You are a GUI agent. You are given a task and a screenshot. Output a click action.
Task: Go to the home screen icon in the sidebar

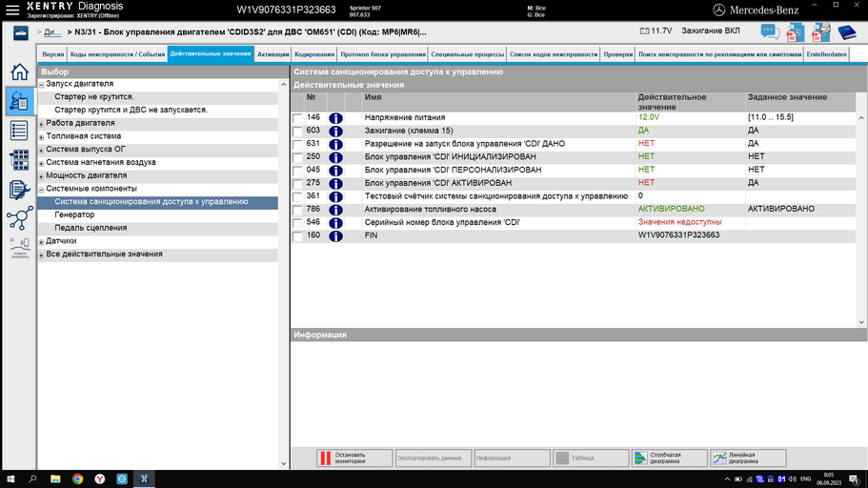[x=19, y=72]
